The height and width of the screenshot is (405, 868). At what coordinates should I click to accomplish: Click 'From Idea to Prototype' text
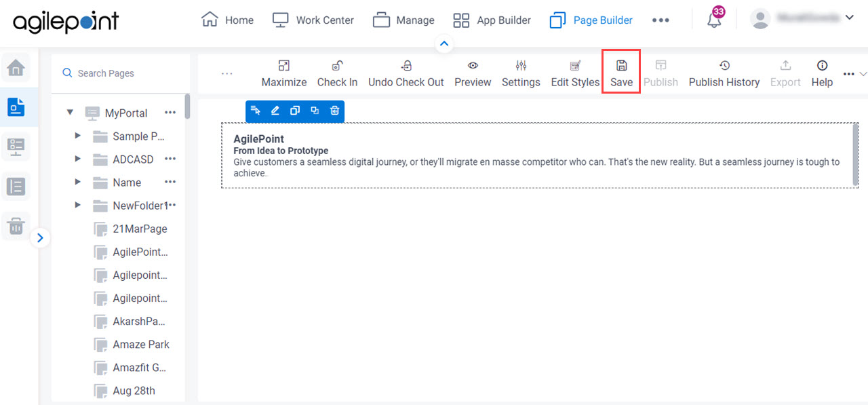pyautogui.click(x=281, y=151)
